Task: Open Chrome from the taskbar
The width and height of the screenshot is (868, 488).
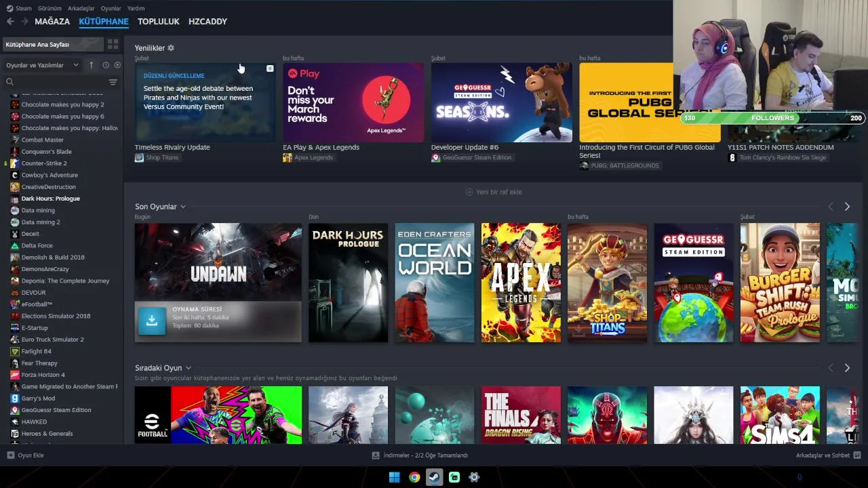Action: [x=414, y=477]
